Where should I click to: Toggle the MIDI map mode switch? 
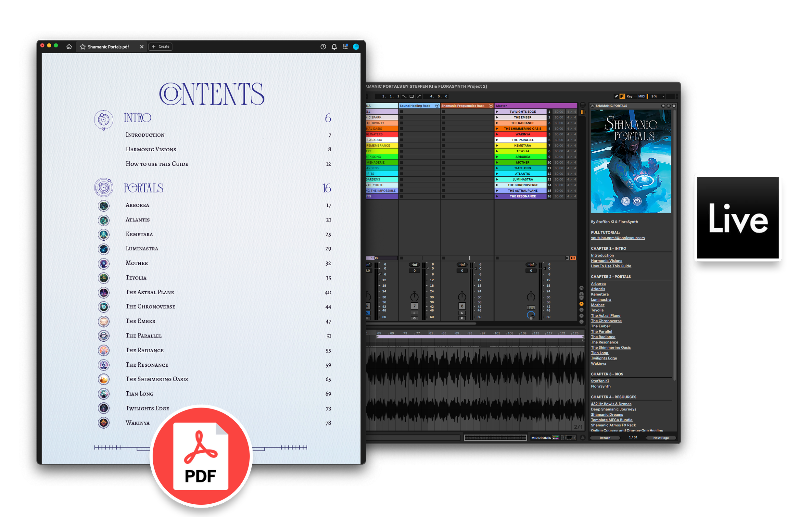[x=641, y=96]
